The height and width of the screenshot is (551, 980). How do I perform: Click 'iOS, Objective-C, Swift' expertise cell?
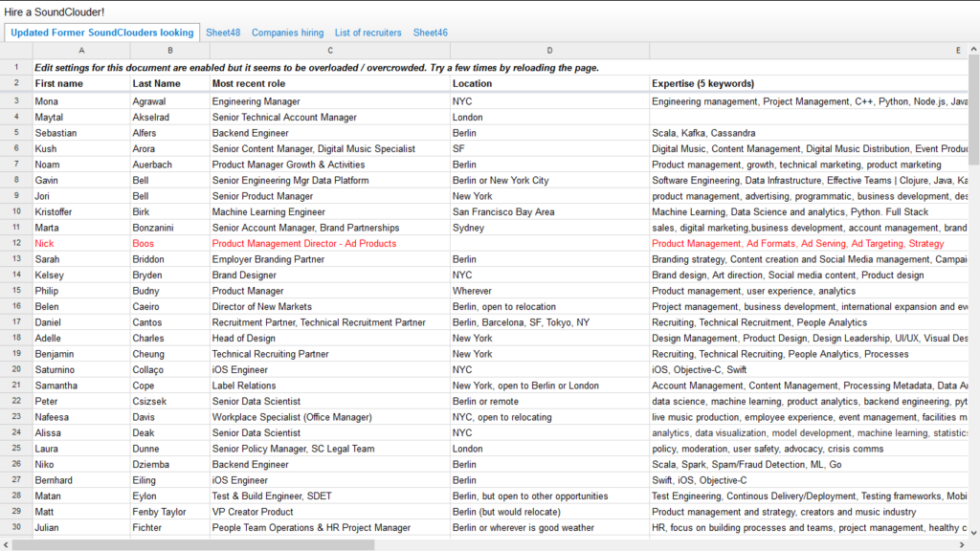click(809, 370)
